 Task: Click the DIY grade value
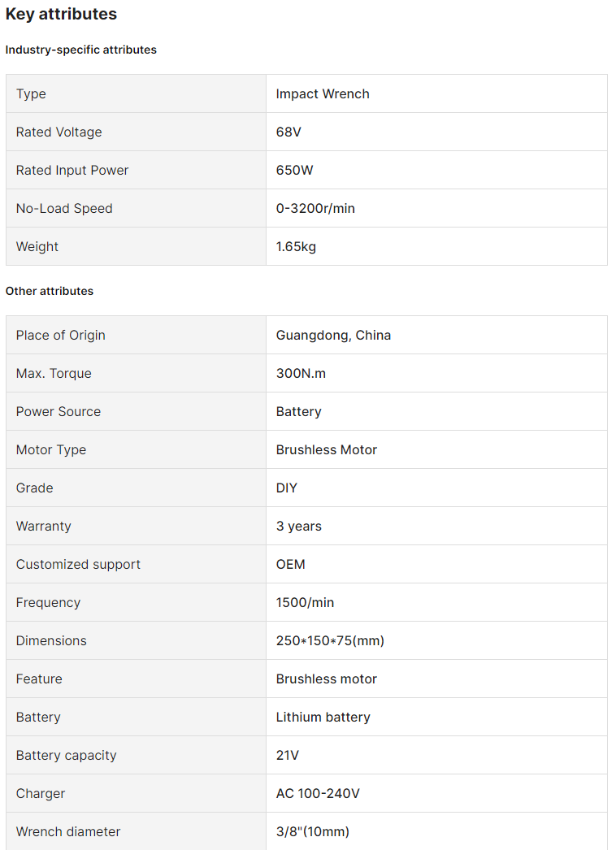pyautogui.click(x=287, y=488)
